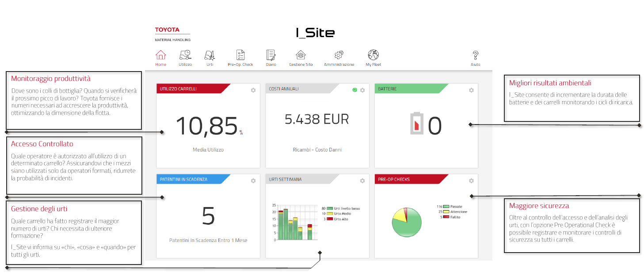Viewport: 644px width, 276px height.
Task: Click Patentini In Scadenza Entro 1 Mese text
Action: point(208,240)
